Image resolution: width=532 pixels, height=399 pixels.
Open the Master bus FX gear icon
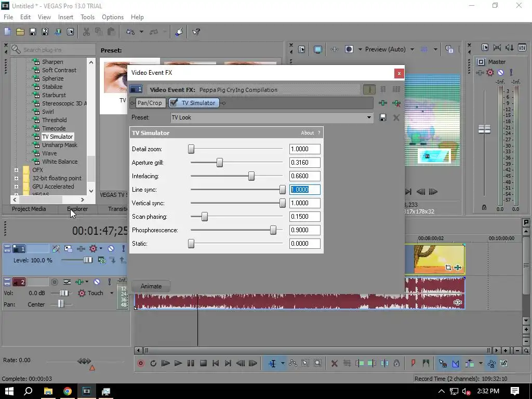click(x=490, y=72)
